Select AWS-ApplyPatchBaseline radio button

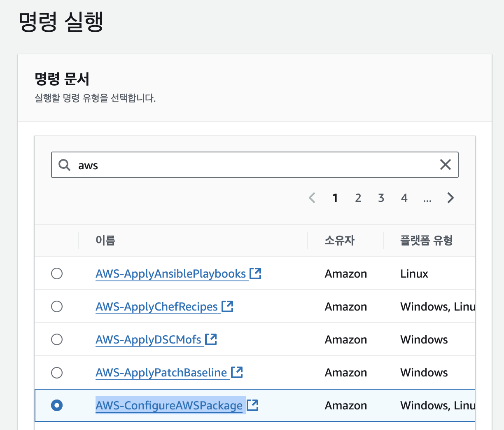pyautogui.click(x=57, y=372)
